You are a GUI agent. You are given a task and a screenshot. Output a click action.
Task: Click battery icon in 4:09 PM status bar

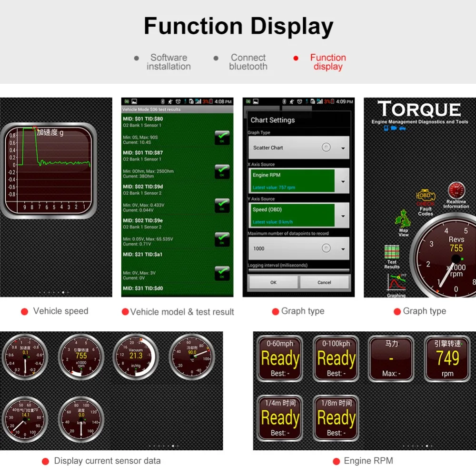pyautogui.click(x=332, y=101)
